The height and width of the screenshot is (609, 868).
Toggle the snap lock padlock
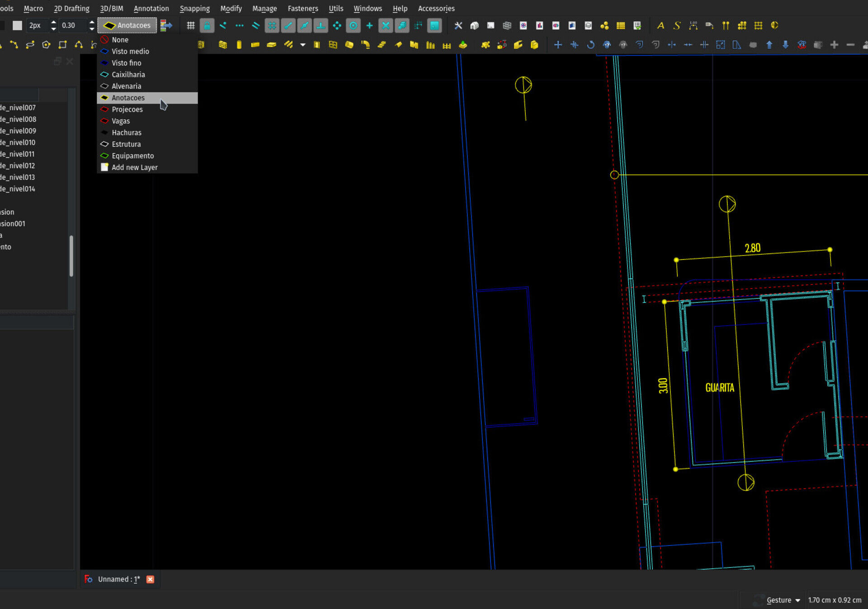(x=207, y=26)
